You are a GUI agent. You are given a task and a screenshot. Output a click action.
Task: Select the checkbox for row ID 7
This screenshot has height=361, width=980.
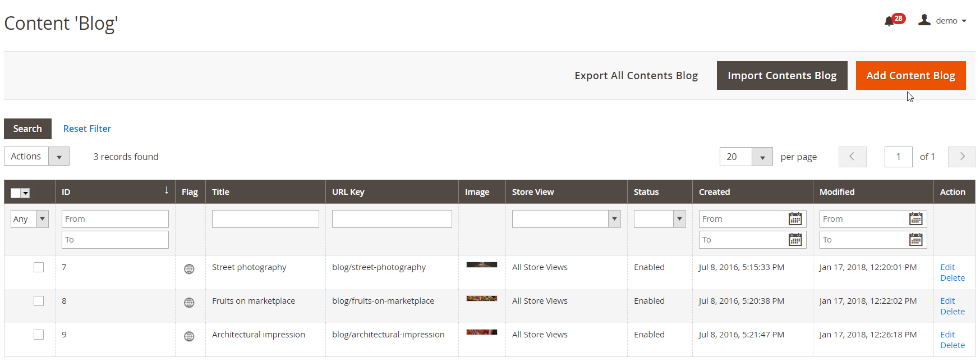click(x=39, y=267)
